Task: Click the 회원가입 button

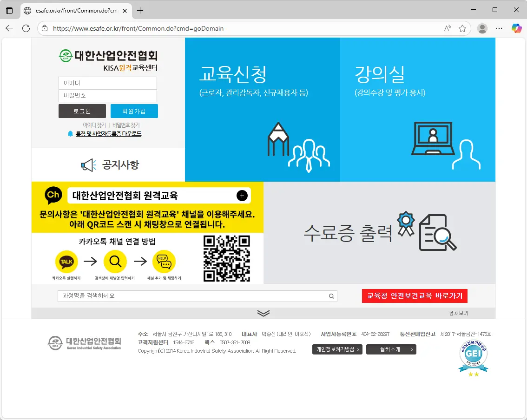Action: tap(134, 111)
